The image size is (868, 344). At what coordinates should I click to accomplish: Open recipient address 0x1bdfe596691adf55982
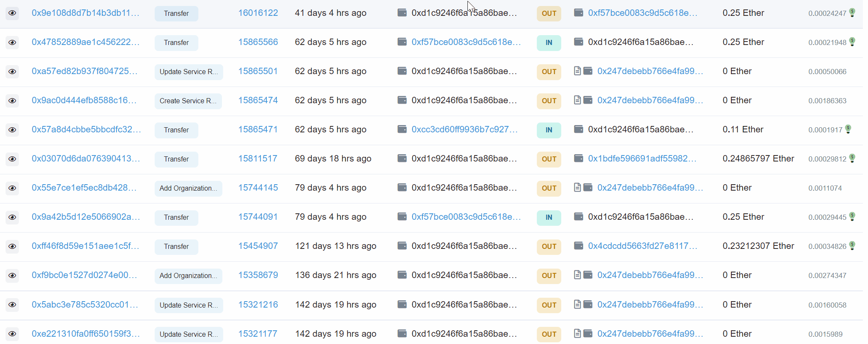(642, 159)
